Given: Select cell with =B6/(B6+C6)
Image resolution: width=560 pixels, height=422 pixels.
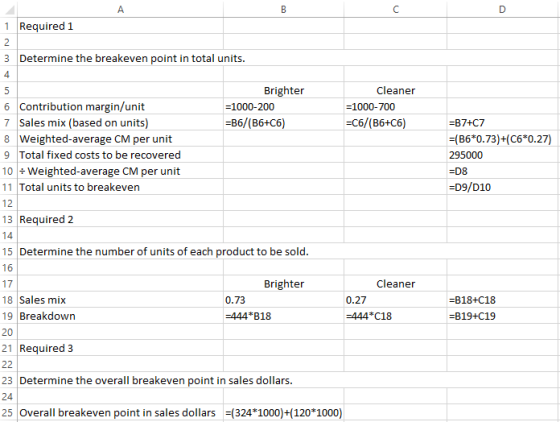Looking at the screenshot, I should click(284, 122).
